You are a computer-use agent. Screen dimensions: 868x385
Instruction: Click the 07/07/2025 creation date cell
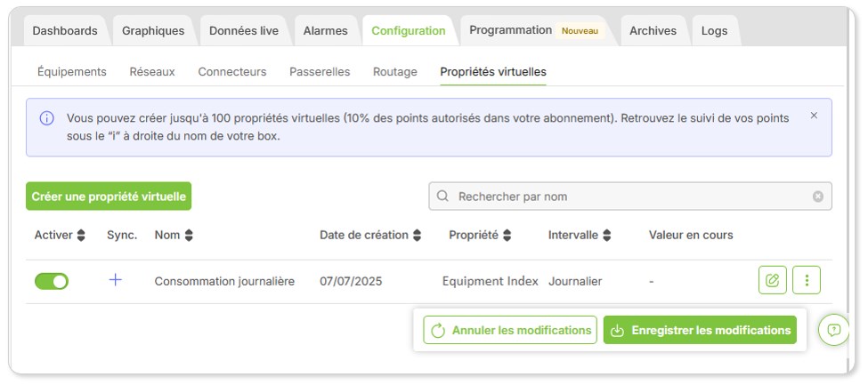coord(351,282)
